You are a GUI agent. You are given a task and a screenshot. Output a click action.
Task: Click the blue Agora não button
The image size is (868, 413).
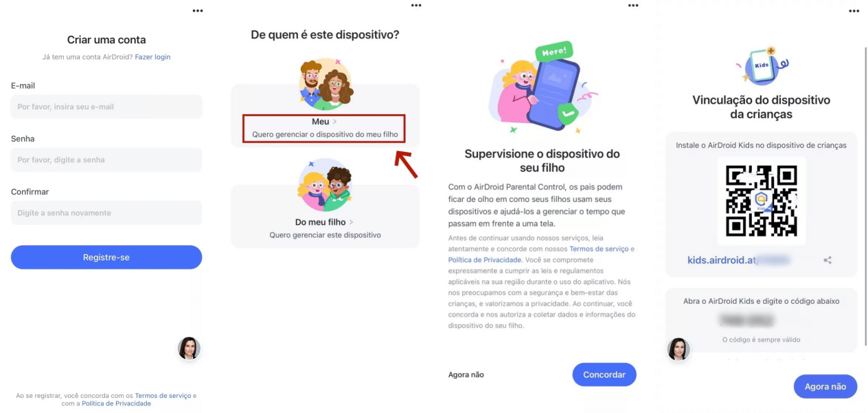click(825, 386)
